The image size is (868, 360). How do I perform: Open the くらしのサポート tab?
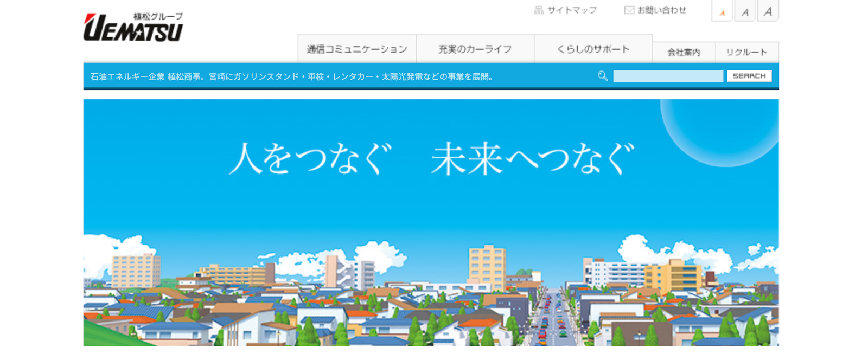pyautogui.click(x=593, y=49)
